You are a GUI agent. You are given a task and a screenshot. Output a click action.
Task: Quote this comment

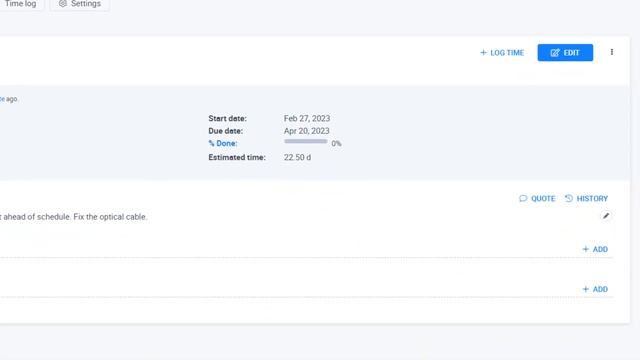537,198
